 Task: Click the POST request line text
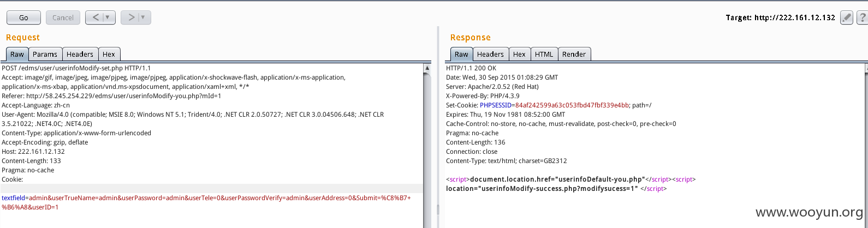click(x=76, y=68)
